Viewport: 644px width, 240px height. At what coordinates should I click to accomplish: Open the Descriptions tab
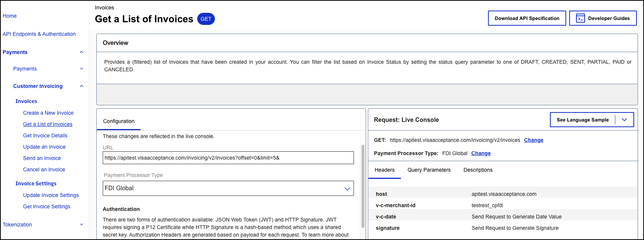(x=478, y=170)
